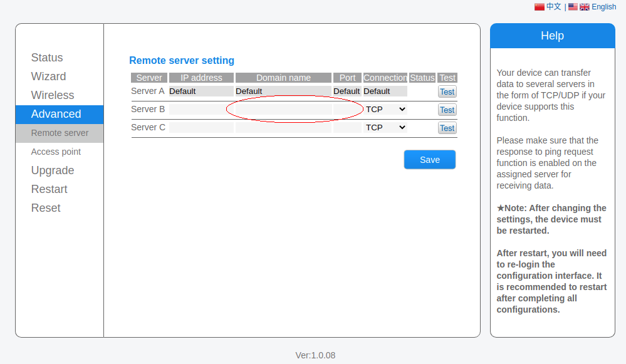The width and height of the screenshot is (626, 364).
Task: Click the Server B domain name field
Action: tap(283, 109)
